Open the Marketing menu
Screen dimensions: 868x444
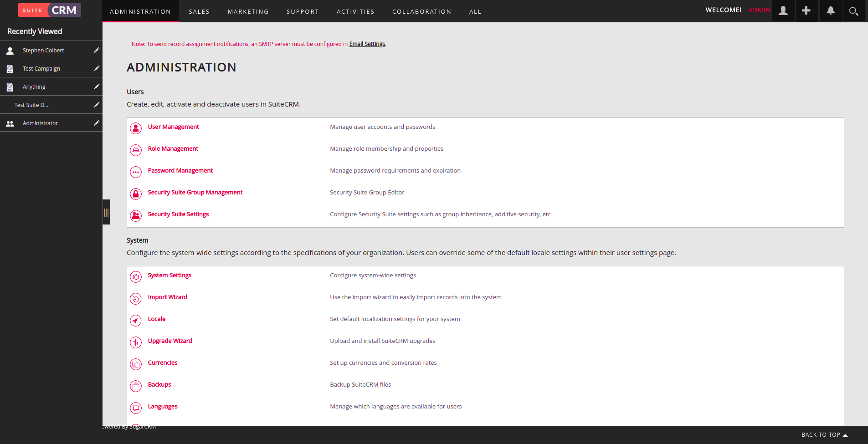[248, 11]
